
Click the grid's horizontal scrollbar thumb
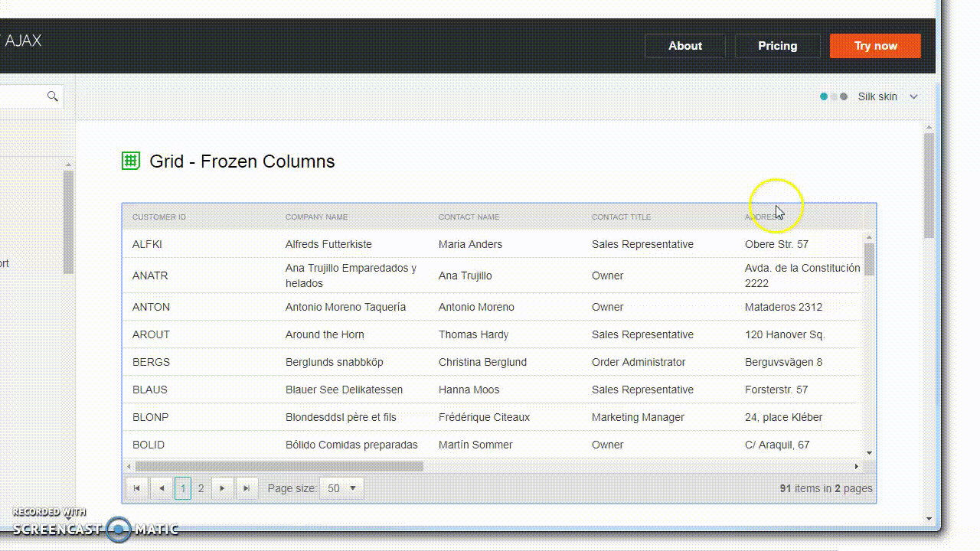pyautogui.click(x=279, y=466)
